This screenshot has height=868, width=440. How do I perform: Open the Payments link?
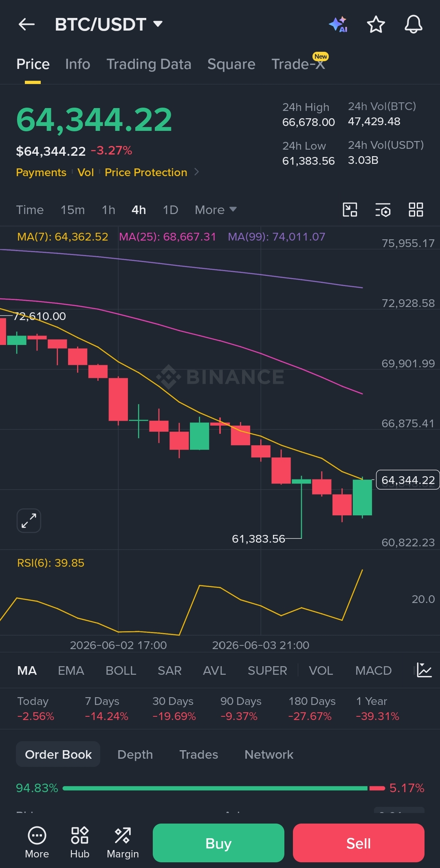click(41, 172)
